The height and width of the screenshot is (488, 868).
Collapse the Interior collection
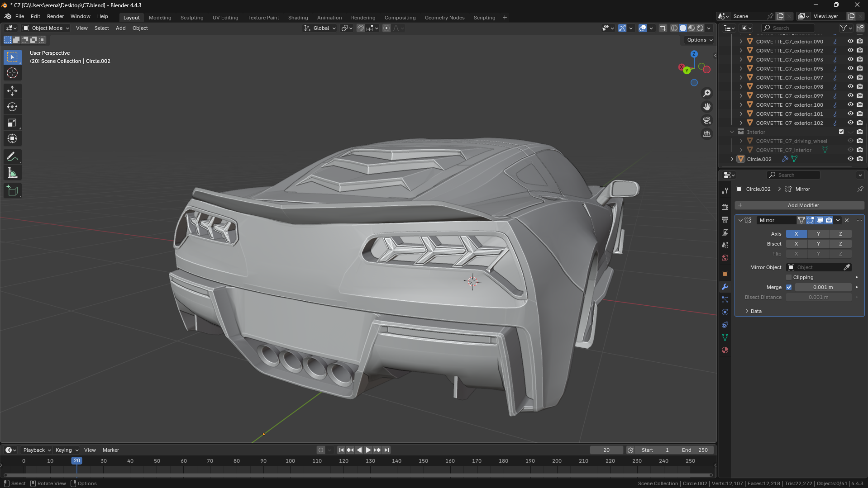point(732,132)
